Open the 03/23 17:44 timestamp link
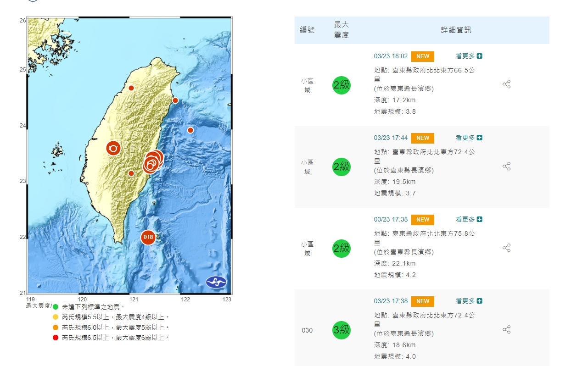This screenshot has width=588, height=366. (391, 138)
